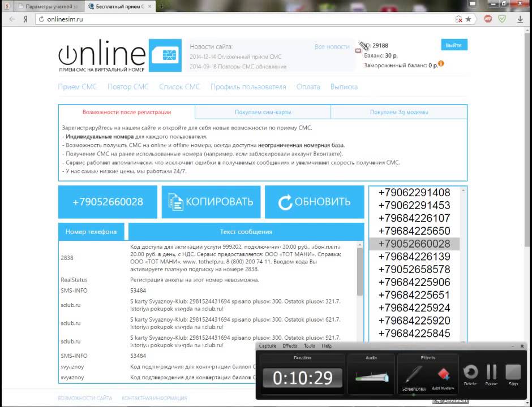The image size is (532, 407).
Task: Click the up arrow of phone list scrollbar
Action: pos(463,190)
